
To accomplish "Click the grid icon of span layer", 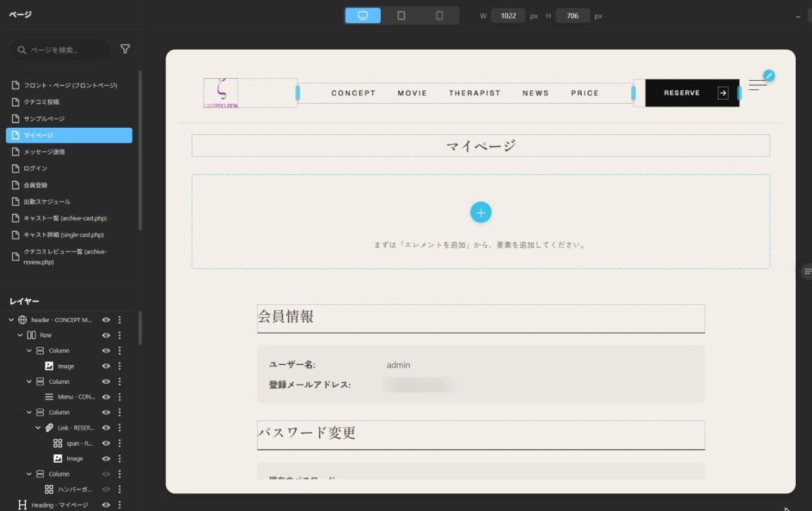I will point(57,443).
